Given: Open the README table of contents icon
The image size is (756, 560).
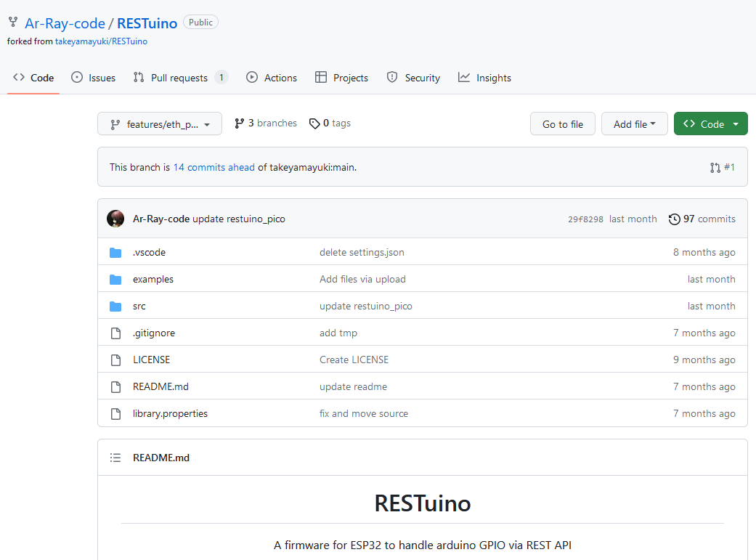Looking at the screenshot, I should point(115,458).
